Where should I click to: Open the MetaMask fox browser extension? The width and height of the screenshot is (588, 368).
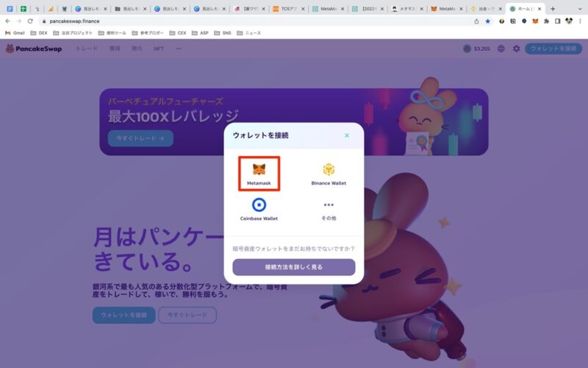point(535,21)
